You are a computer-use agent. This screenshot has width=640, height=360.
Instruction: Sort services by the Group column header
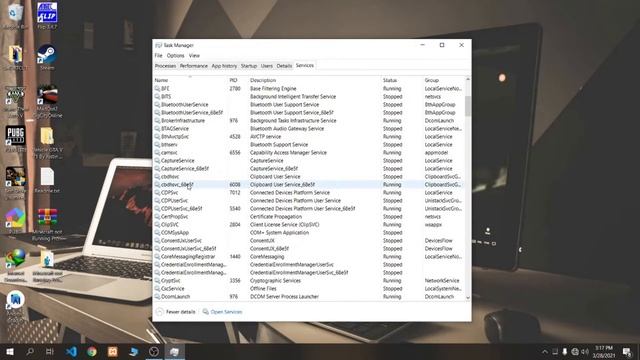point(443,80)
